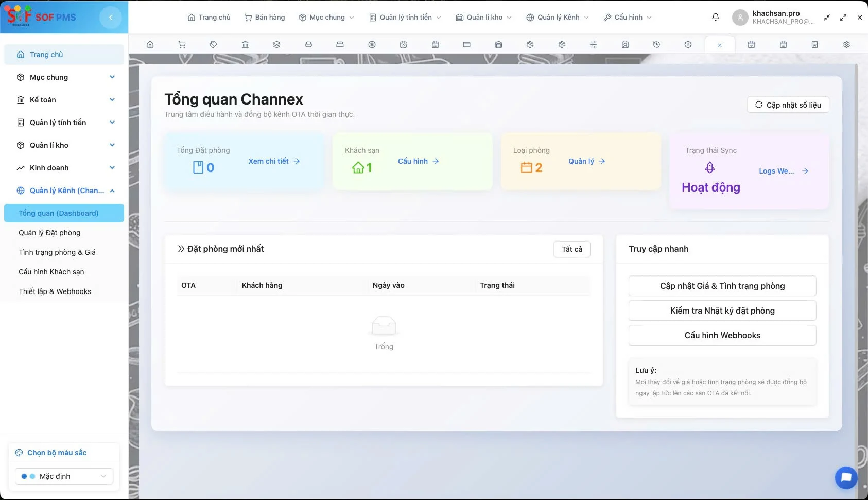
Task: Open Quản lý Kênh top menu
Action: pos(558,17)
